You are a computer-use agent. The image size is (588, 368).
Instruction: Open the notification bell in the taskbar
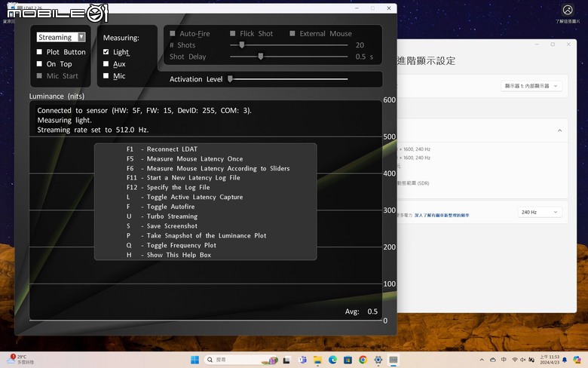[x=565, y=360]
